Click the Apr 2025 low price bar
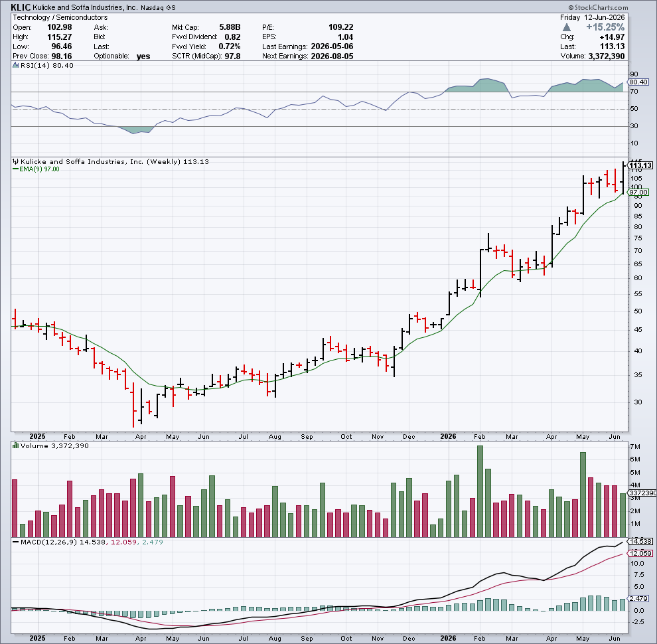The width and height of the screenshot is (657, 644). click(x=133, y=404)
